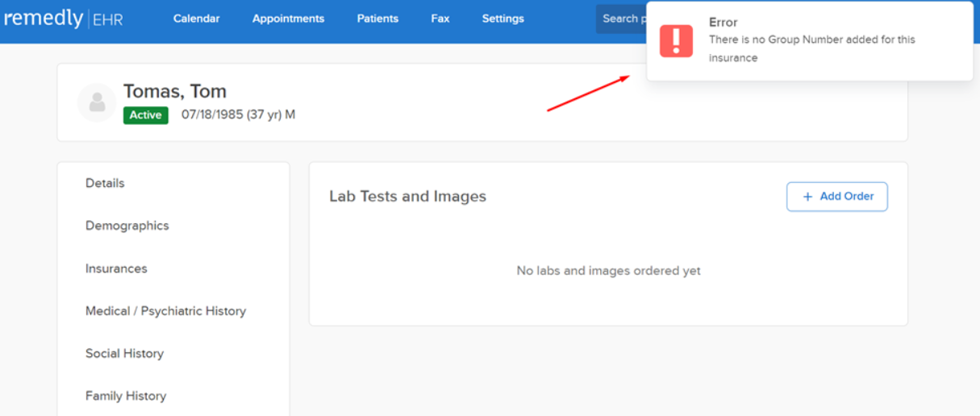980x416 pixels.
Task: Click the Add Order button
Action: pos(837,197)
